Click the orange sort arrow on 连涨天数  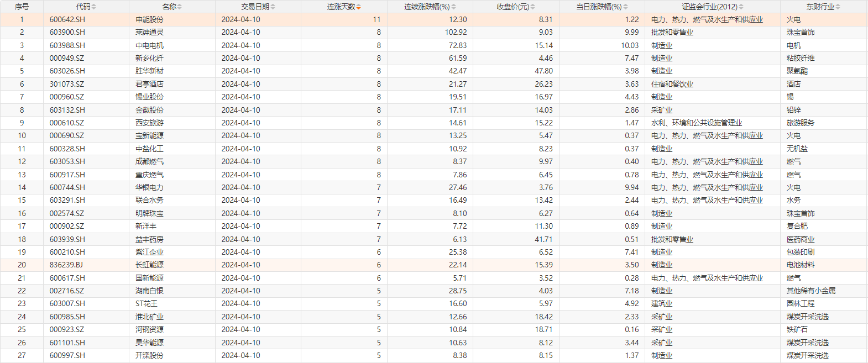(358, 7)
